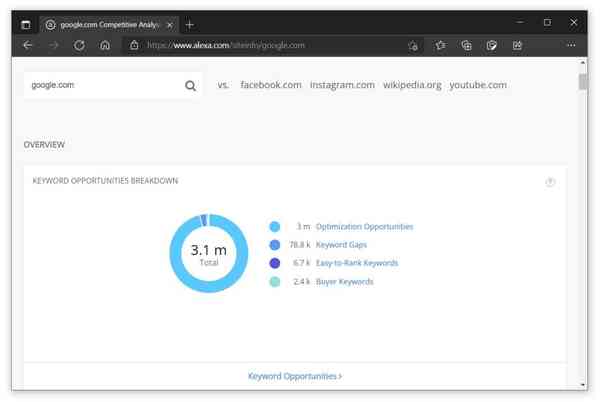Open the share icon in the toolbar
Viewport: 600px width, 402px height.
(517, 46)
